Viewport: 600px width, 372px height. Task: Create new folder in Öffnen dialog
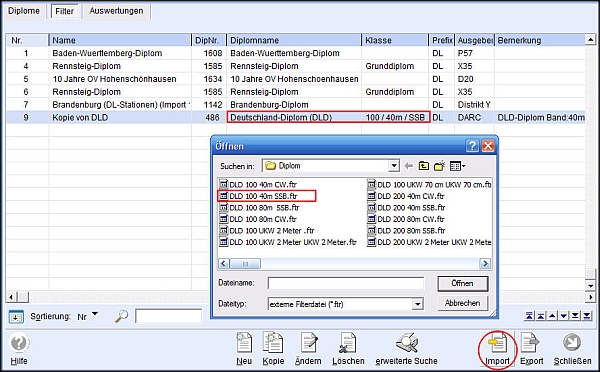(x=439, y=166)
